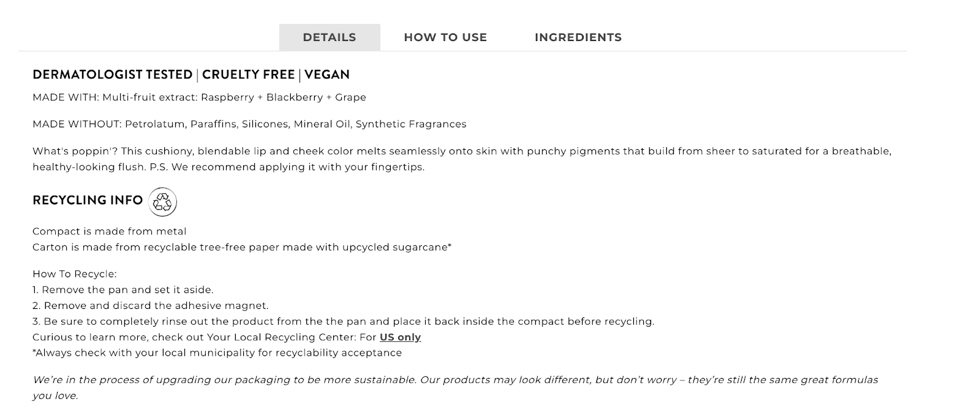Click the MADE WITHOUT Petrolatum line
Viewport: 980px width, 416px height.
pos(249,124)
